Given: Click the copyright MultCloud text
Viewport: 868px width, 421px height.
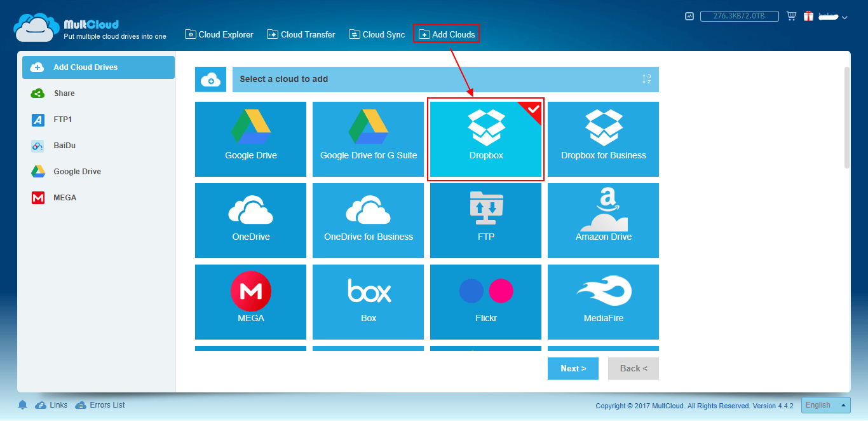Looking at the screenshot, I should coord(695,406).
